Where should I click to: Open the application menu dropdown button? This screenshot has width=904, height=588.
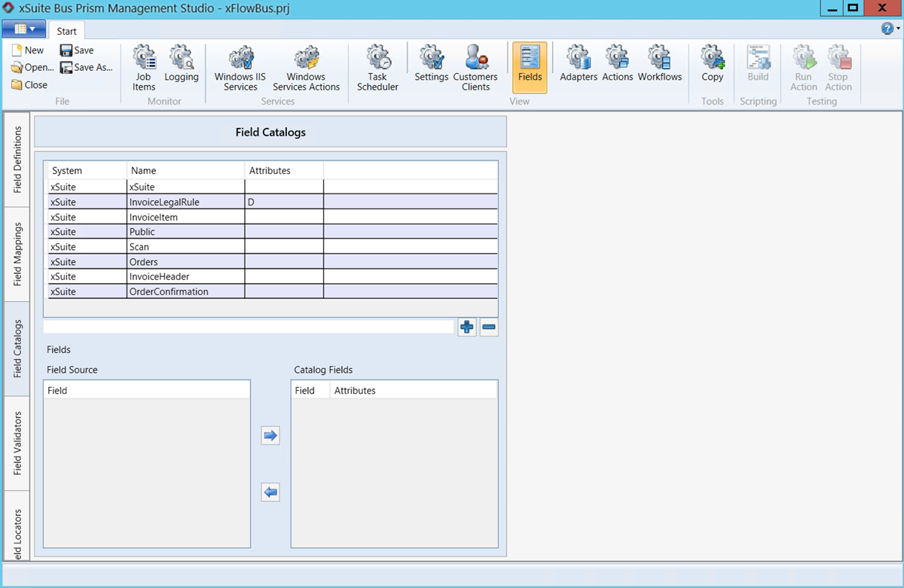(24, 29)
